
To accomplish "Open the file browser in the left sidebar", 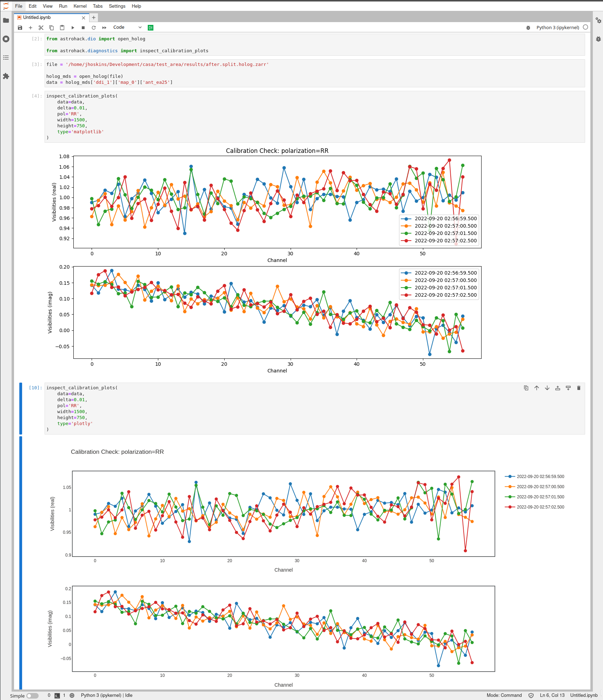I will click(6, 21).
